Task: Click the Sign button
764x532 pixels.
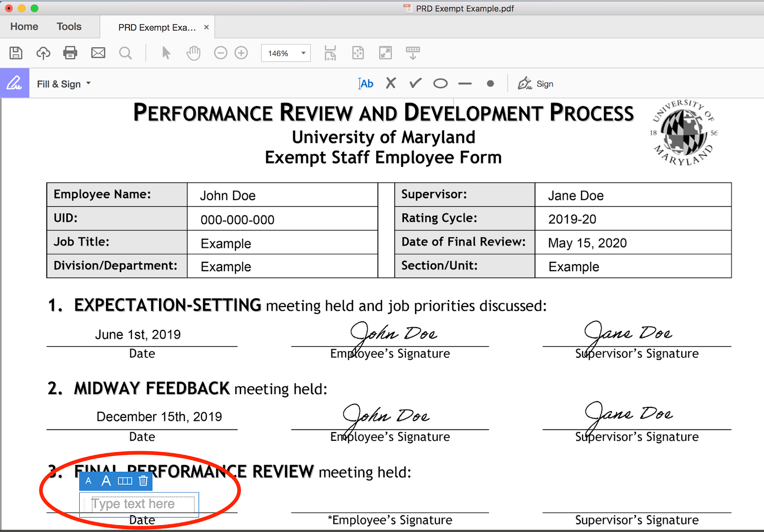Action: point(536,84)
